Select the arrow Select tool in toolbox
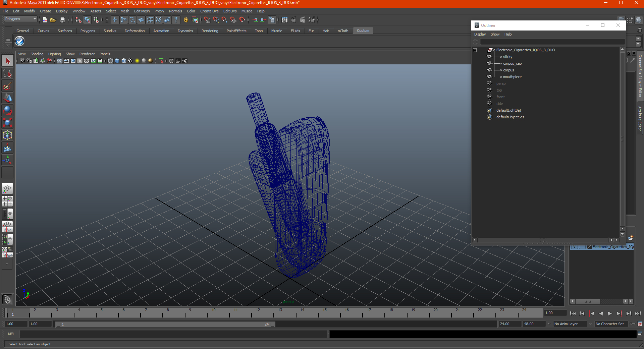 (x=7, y=61)
